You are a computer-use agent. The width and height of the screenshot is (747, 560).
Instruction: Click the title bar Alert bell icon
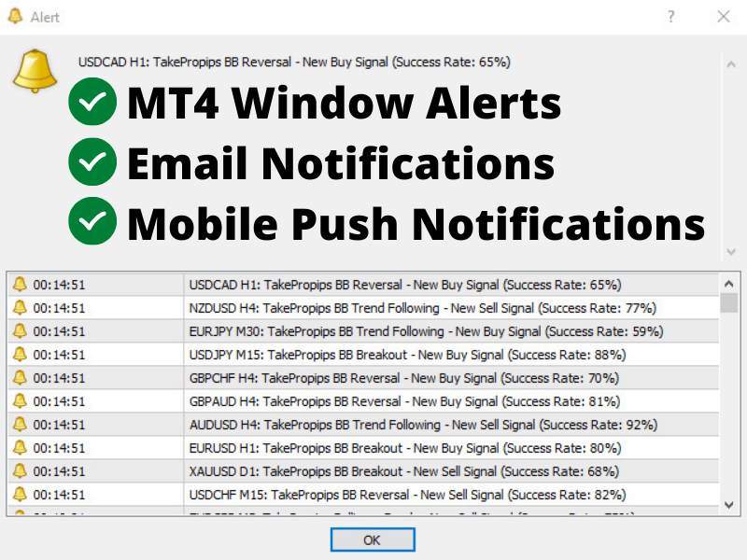pos(16,17)
